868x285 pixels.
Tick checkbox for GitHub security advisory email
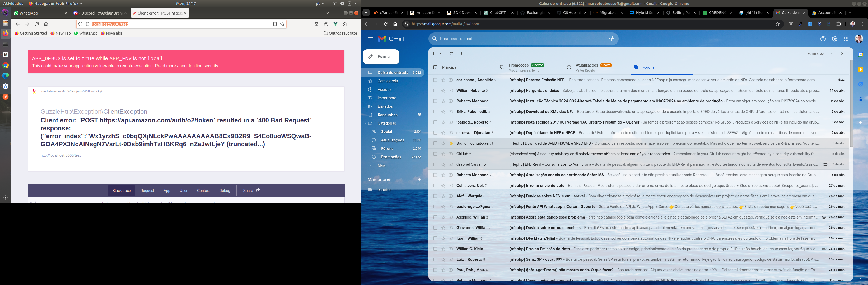[435, 154]
